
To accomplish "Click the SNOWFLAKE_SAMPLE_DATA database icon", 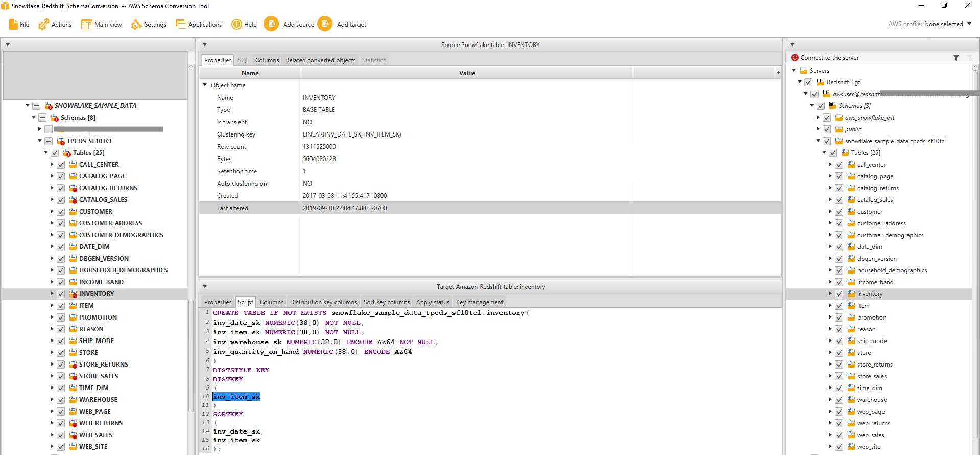I will click(49, 106).
